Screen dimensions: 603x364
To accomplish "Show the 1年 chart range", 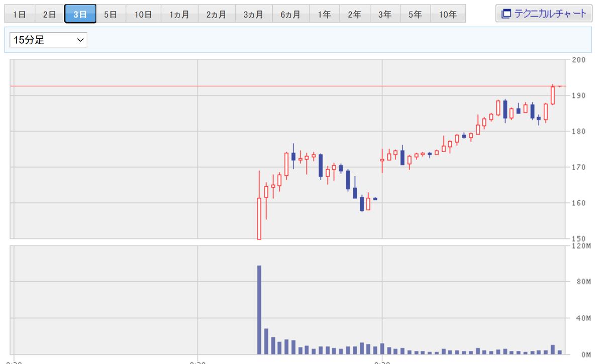I will 325,14.
